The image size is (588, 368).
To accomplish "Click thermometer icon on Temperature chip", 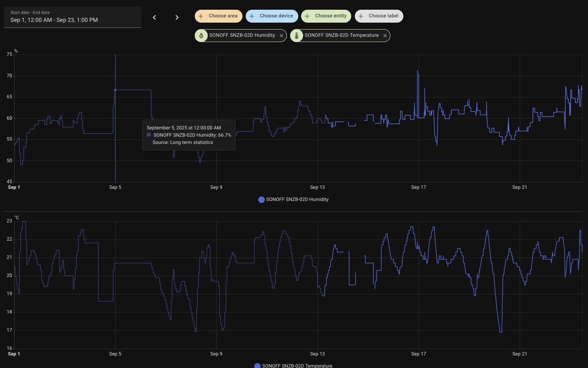I will pos(297,36).
